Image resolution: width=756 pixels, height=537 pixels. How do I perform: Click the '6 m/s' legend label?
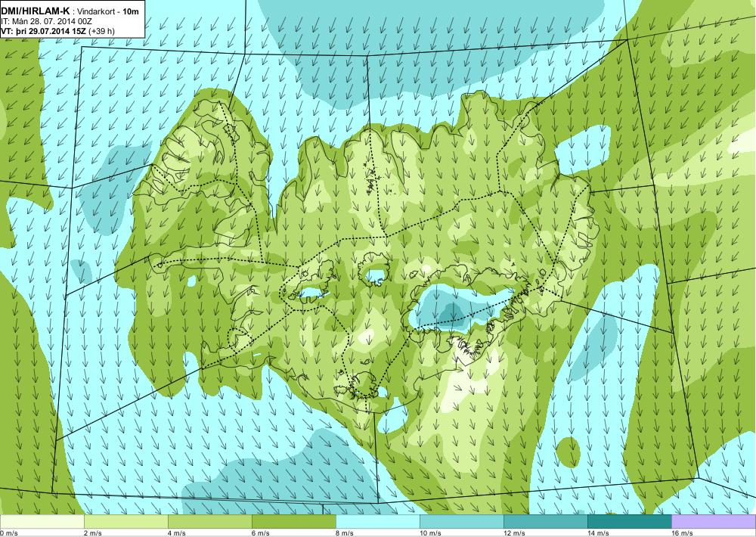pos(262,532)
